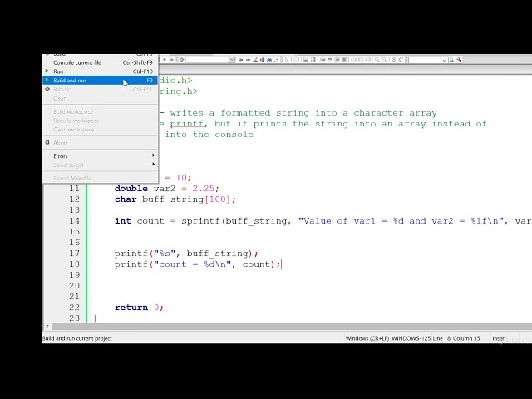Click the 'Build and run current project' status text

pos(77,338)
